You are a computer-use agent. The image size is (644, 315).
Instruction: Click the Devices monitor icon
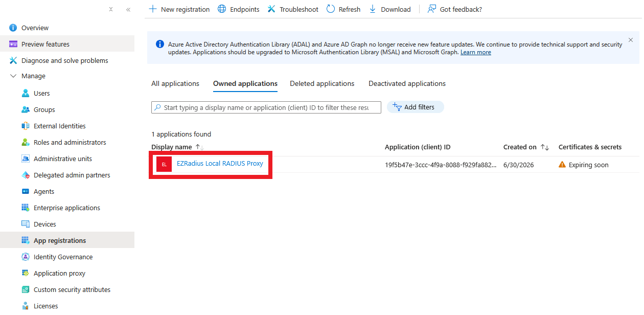(x=26, y=224)
